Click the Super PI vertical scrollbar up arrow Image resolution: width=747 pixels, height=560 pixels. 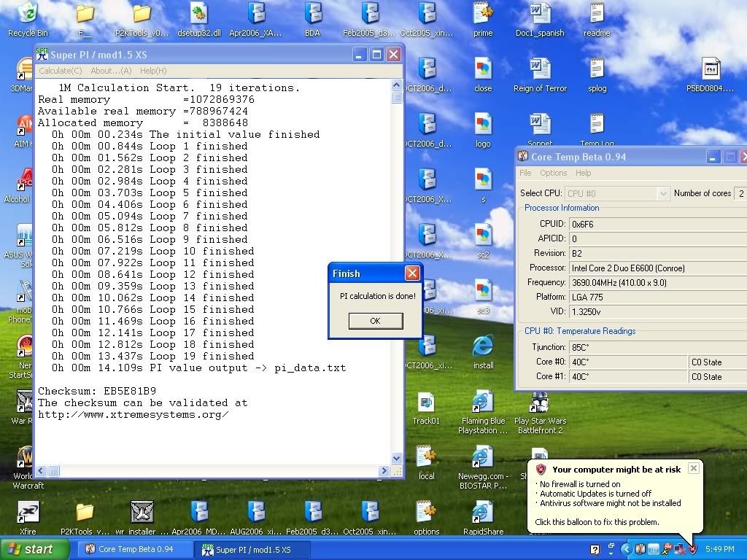tap(396, 85)
